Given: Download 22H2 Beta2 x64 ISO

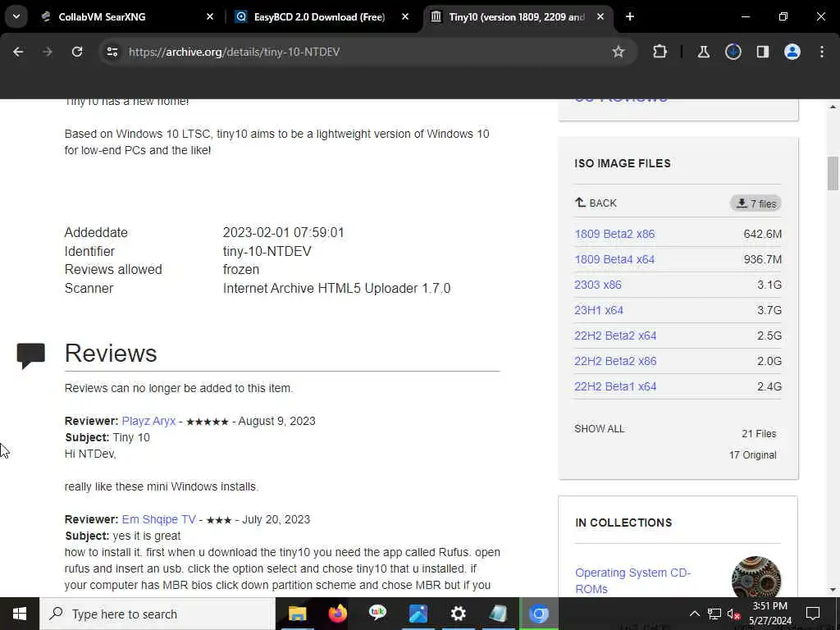Looking at the screenshot, I should 615,336.
